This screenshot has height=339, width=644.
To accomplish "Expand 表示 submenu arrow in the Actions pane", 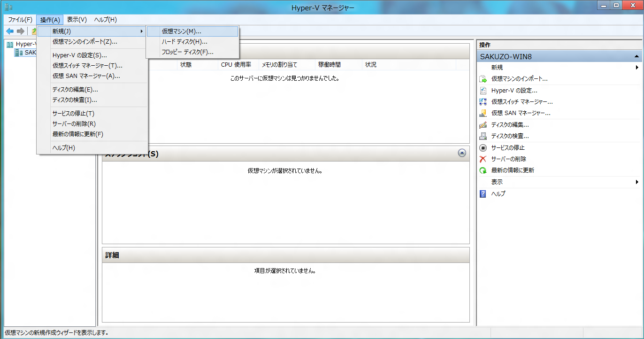I will tap(637, 182).
